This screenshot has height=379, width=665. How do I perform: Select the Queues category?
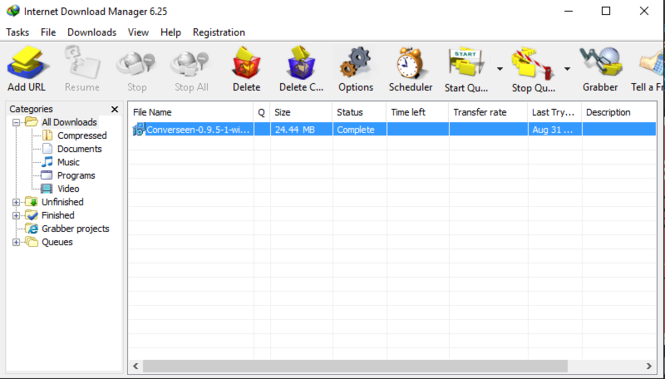pos(57,242)
